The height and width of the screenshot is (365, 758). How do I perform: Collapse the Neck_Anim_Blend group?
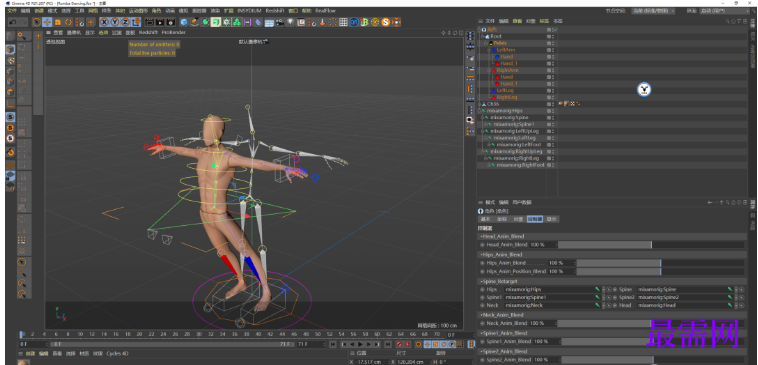point(503,315)
